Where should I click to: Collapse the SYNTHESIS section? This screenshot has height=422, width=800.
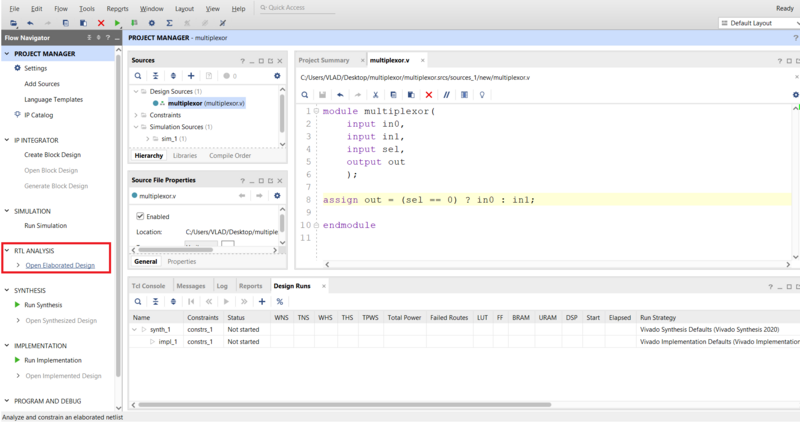point(7,290)
